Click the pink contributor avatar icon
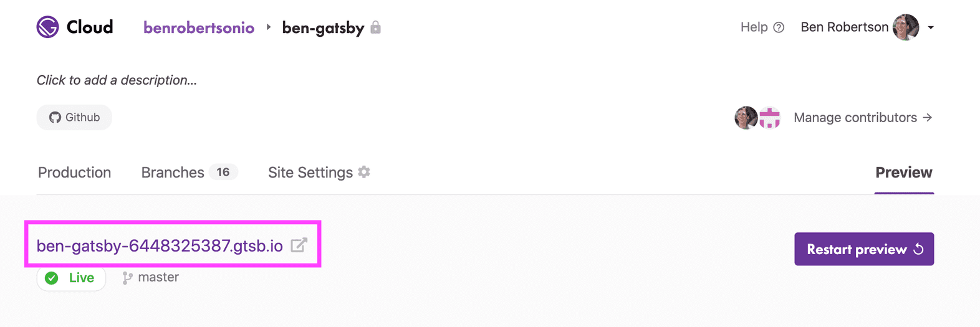This screenshot has height=327, width=980. [x=770, y=117]
